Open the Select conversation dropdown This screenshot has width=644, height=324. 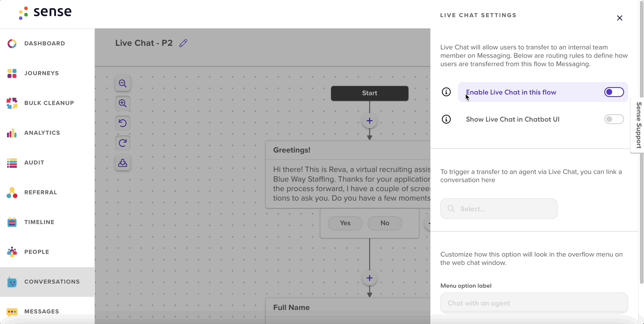pyautogui.click(x=499, y=208)
